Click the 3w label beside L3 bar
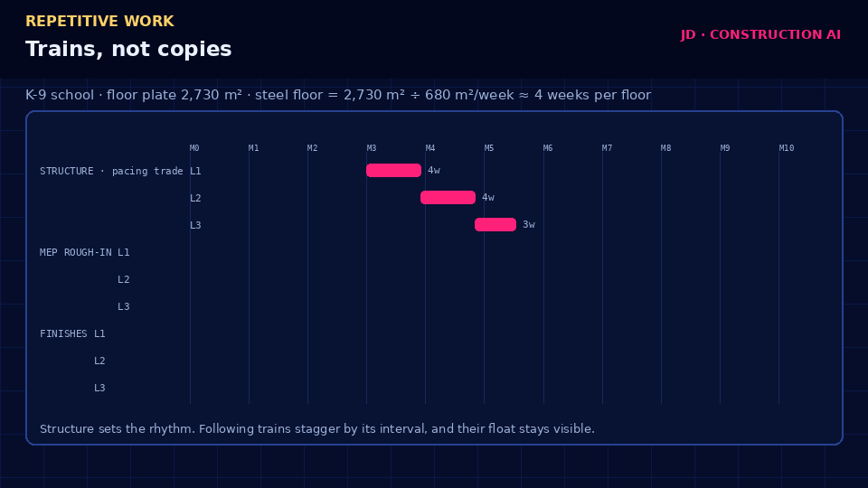The image size is (868, 488). (x=529, y=225)
